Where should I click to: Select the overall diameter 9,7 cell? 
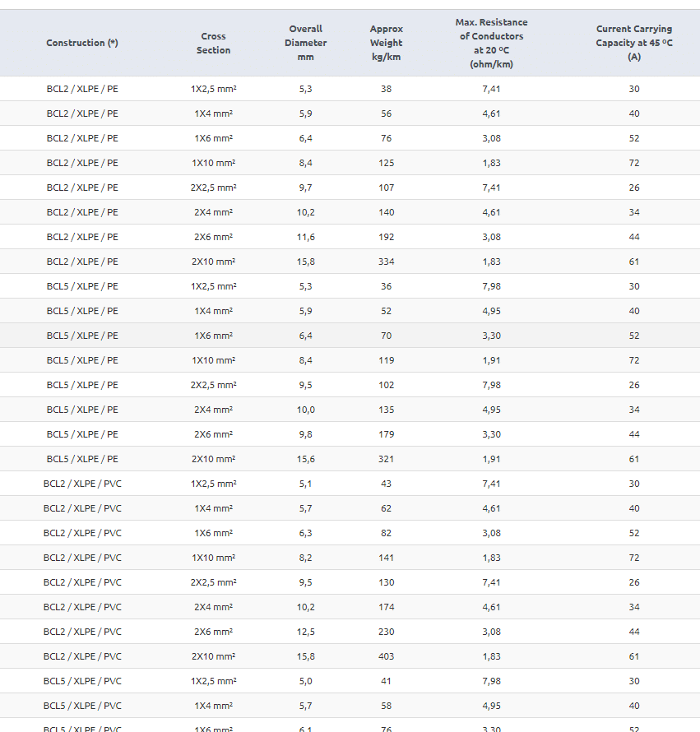click(x=305, y=188)
